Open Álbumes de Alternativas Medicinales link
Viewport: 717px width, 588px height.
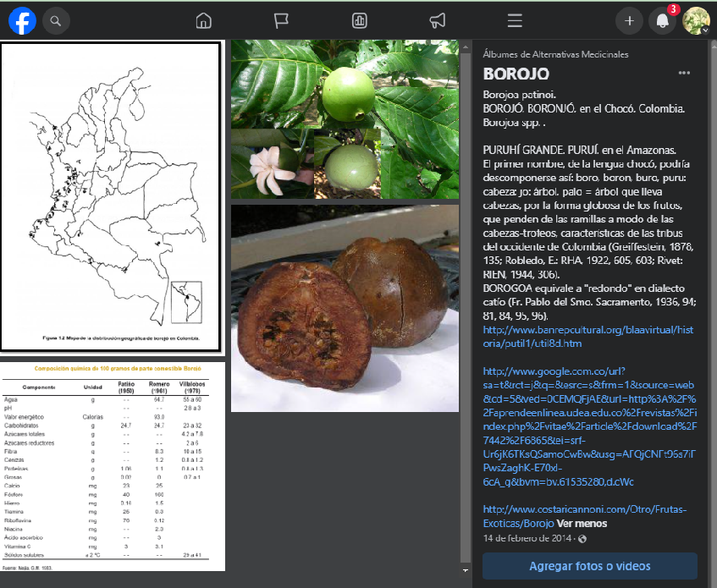click(x=555, y=54)
